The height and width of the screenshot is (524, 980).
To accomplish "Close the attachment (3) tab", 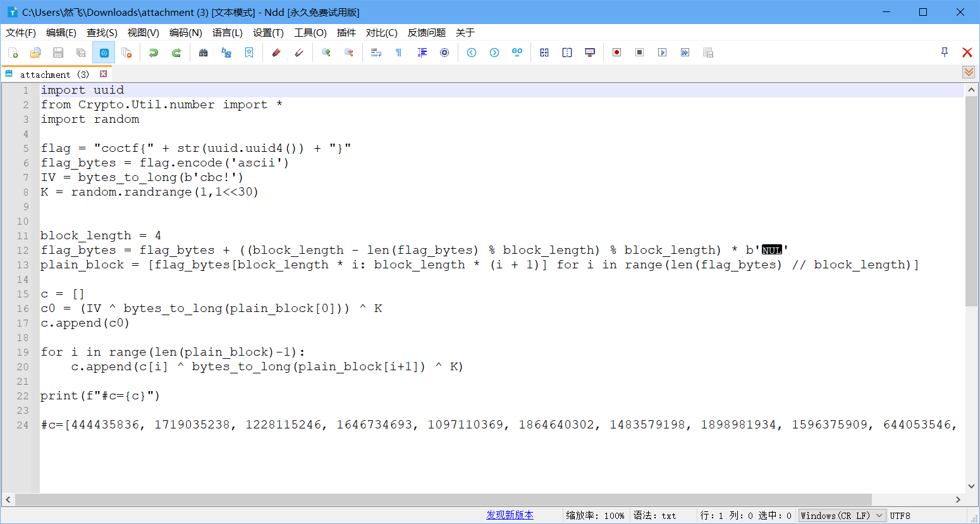I will 103,74.
